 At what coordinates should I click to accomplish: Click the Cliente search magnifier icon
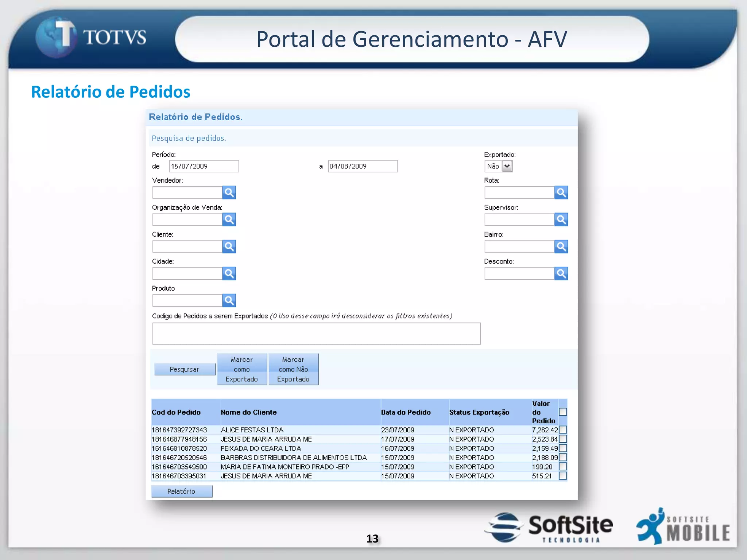pos(229,246)
